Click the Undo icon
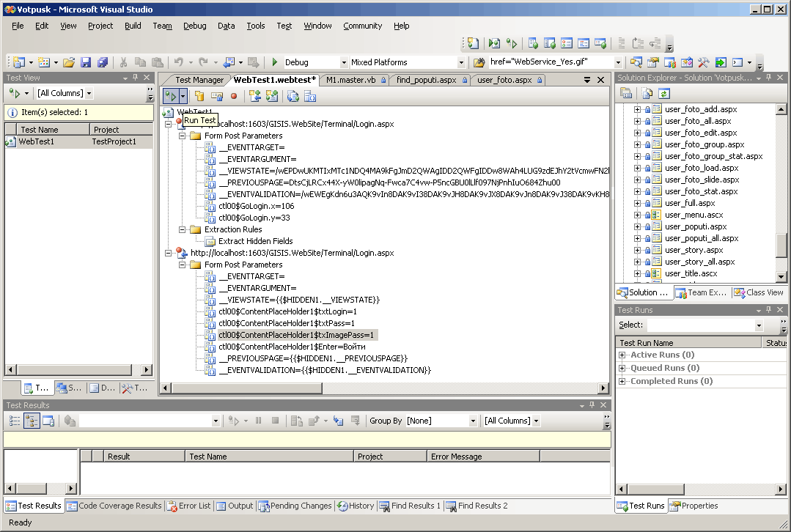Screen dimensions: 791x532 [x=179, y=62]
